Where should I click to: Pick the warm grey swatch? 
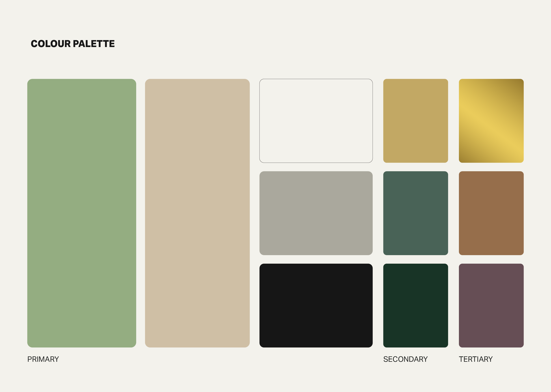tap(316, 213)
